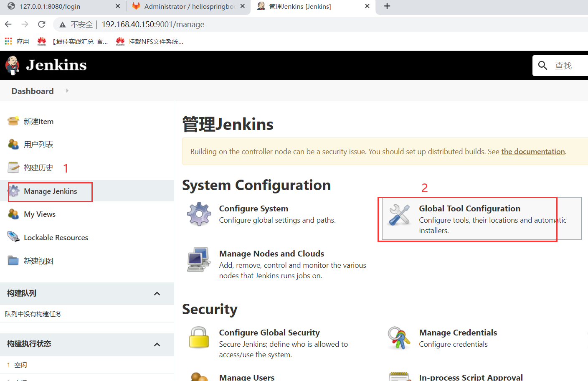Click the 队列中没有构建任务 text
This screenshot has height=381, width=588.
point(33,314)
